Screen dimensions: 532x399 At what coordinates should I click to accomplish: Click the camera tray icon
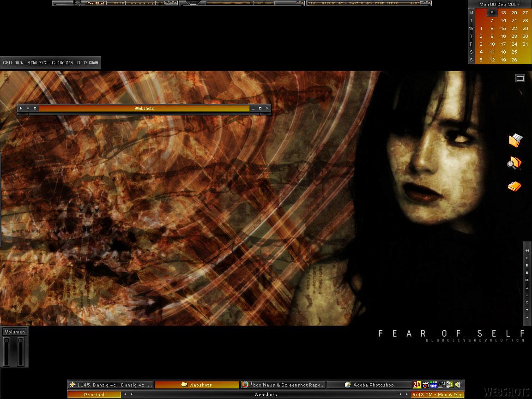point(425,385)
